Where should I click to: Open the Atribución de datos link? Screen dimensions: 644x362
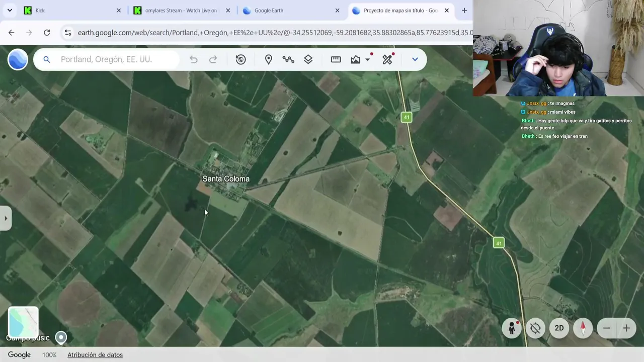tap(95, 355)
